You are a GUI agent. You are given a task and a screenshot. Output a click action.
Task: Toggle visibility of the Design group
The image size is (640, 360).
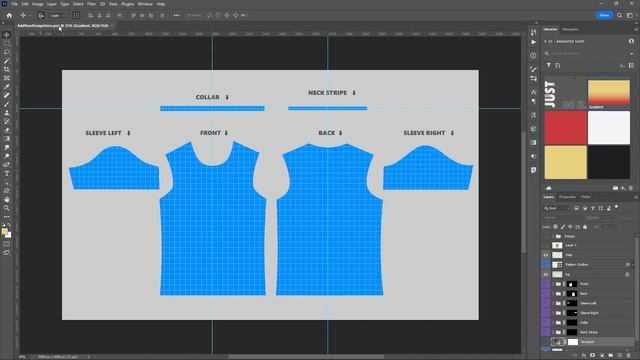click(x=546, y=236)
